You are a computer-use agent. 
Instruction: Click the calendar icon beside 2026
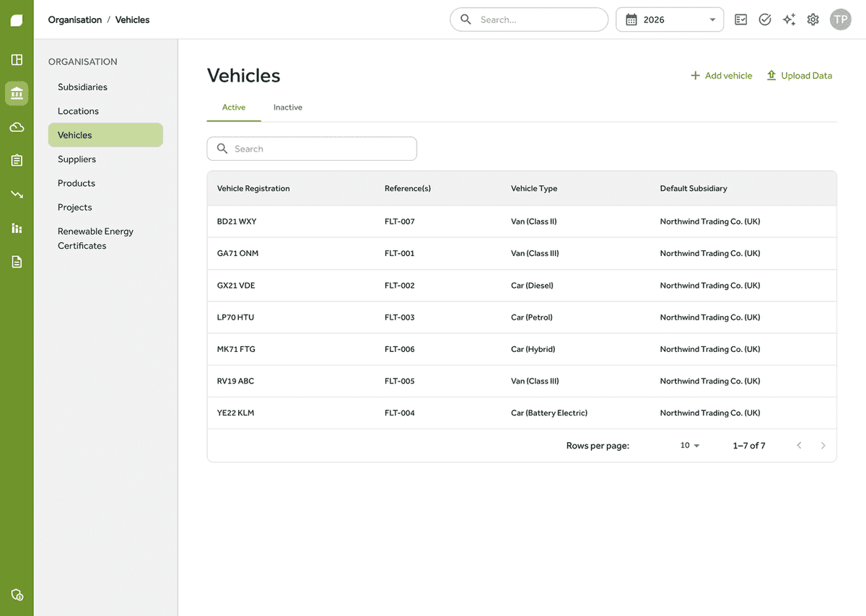click(x=631, y=20)
